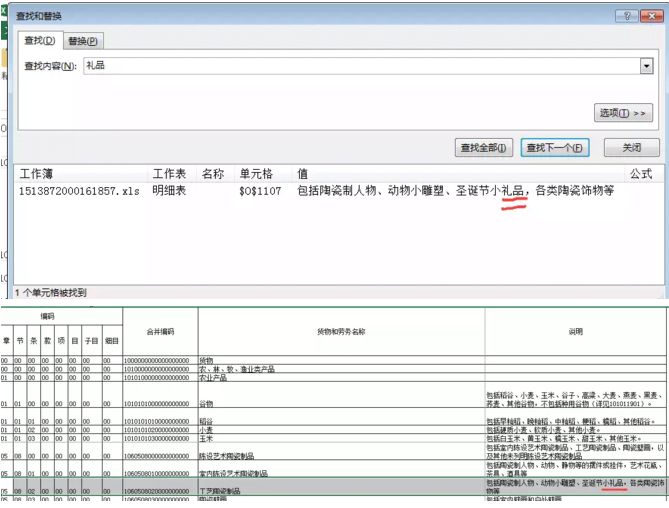Image resolution: width=669 pixels, height=508 pixels.
Task: Select the 1513872000161857.xls search result row
Action: click(x=68, y=190)
